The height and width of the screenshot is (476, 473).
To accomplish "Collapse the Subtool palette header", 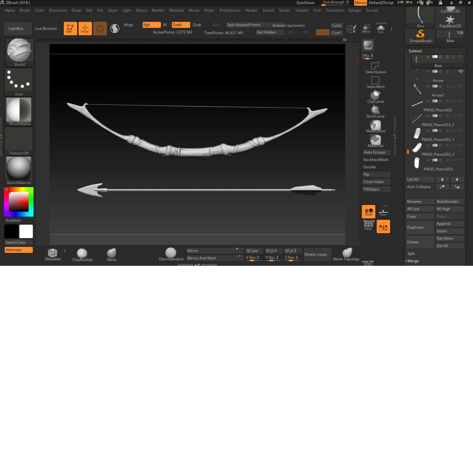I will click(415, 51).
